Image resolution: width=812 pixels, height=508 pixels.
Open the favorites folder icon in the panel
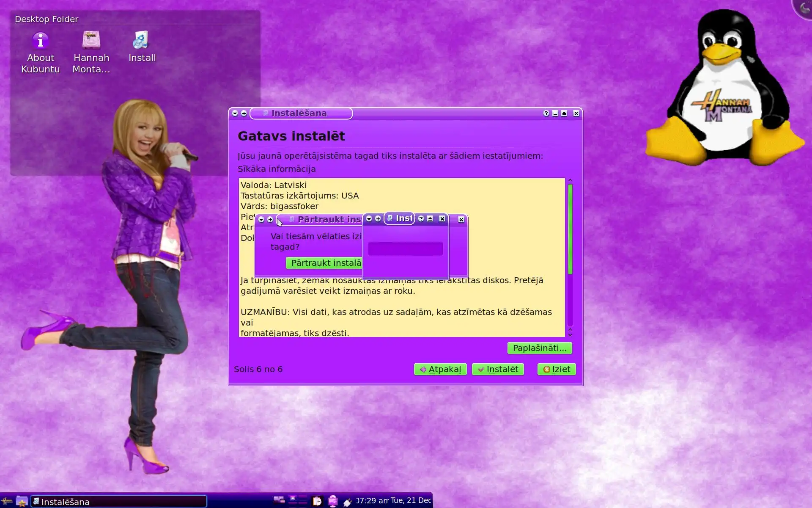tap(22, 501)
